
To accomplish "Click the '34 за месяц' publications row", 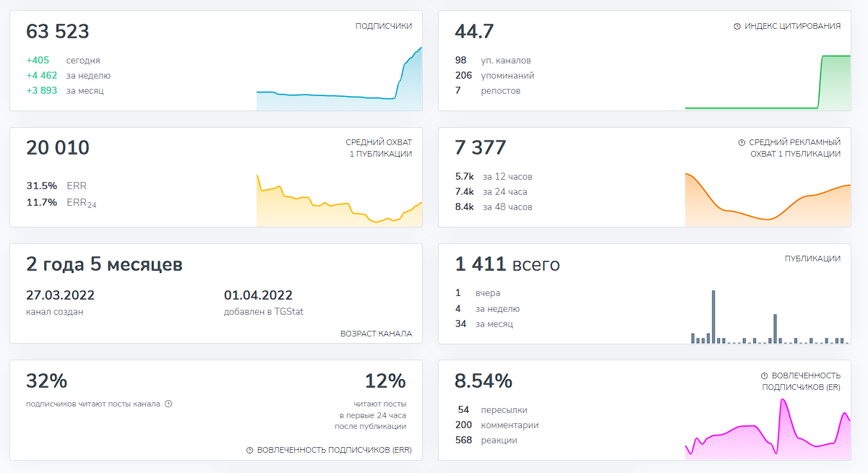I will pos(484,324).
